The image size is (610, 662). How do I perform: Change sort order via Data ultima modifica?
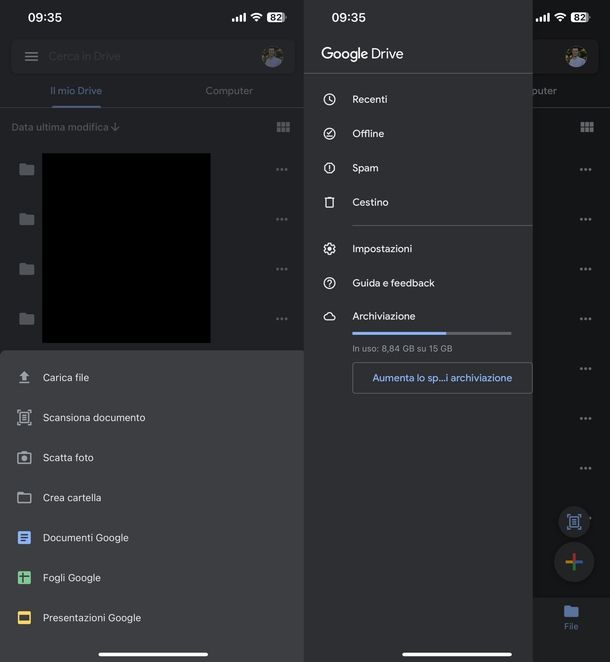66,127
